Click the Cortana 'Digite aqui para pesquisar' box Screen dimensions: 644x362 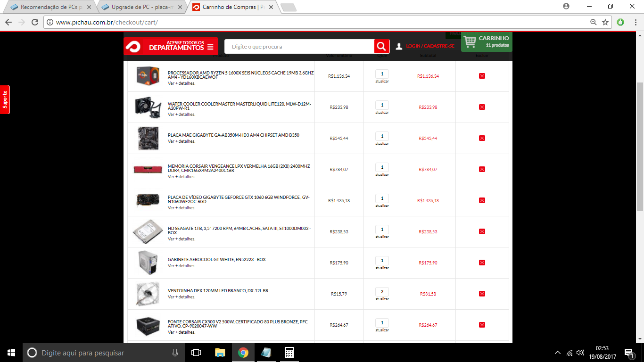click(103, 353)
